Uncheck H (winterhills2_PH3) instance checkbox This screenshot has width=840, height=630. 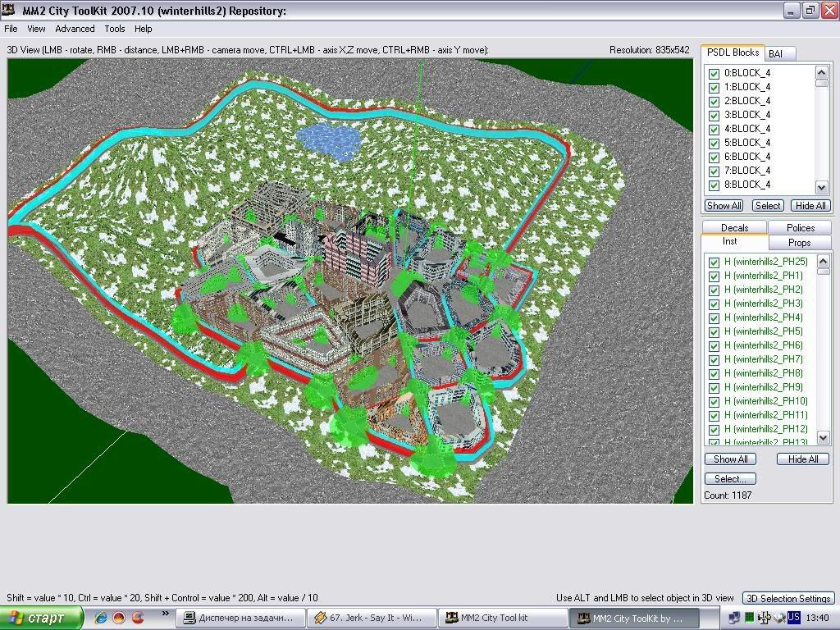[x=714, y=304]
